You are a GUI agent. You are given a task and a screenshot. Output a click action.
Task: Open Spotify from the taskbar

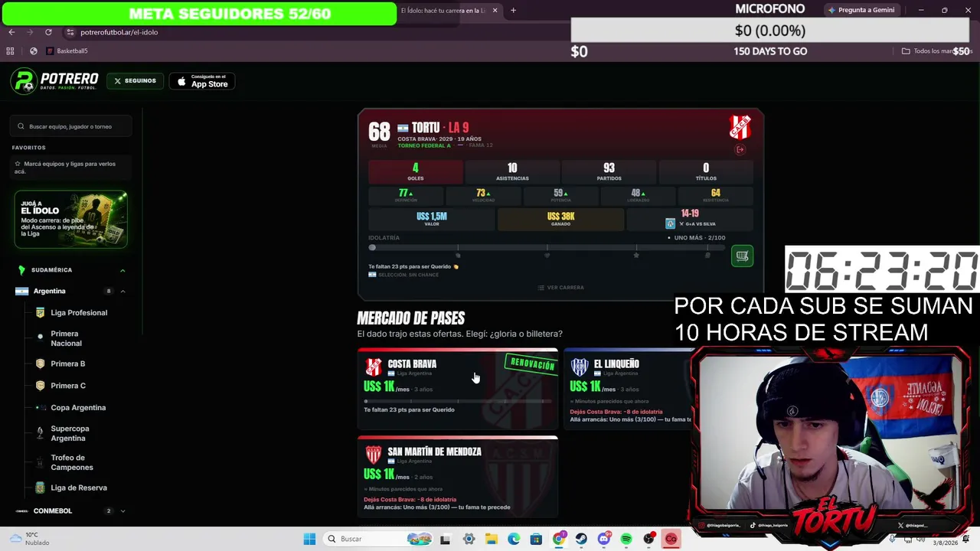[x=626, y=539]
